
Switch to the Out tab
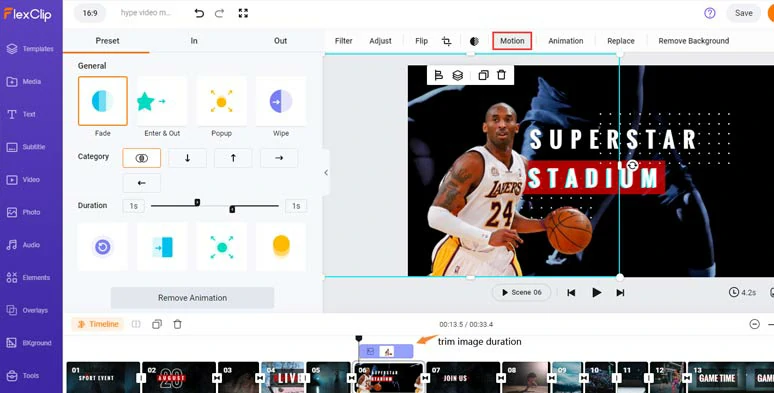tap(280, 41)
